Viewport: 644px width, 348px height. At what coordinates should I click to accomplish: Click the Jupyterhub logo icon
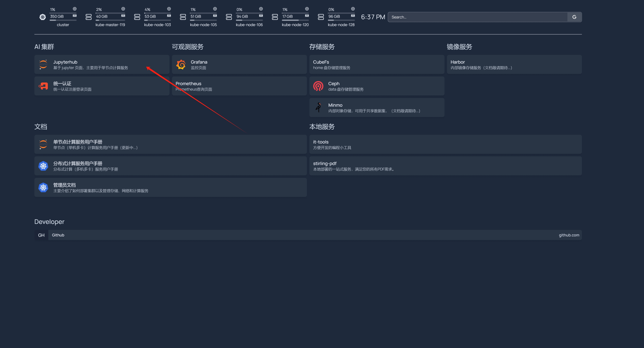[43, 64]
